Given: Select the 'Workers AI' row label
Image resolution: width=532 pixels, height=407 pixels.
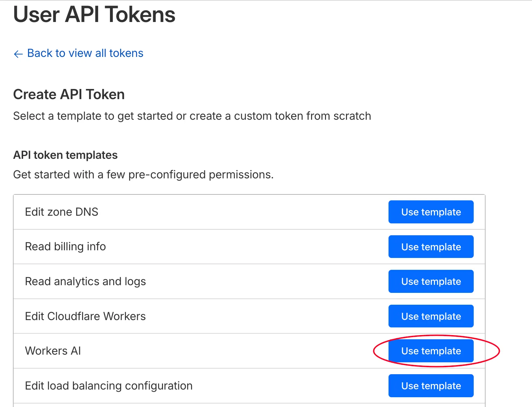Looking at the screenshot, I should coord(53,351).
